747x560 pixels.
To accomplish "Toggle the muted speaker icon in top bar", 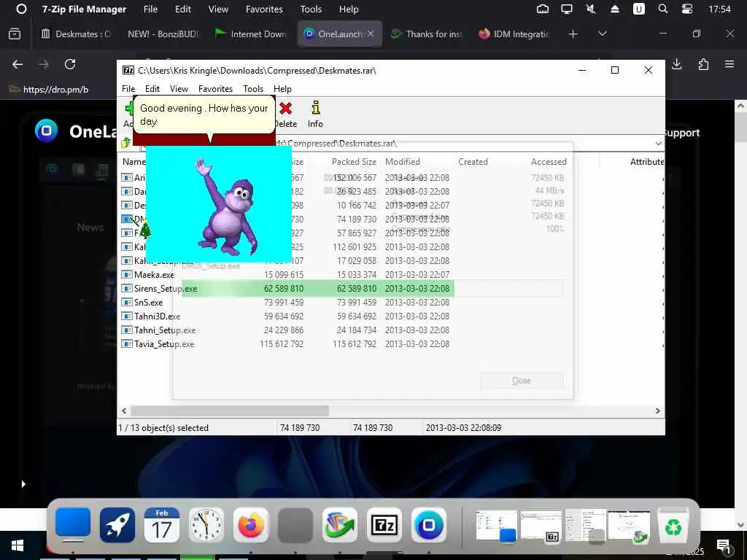I will pyautogui.click(x=591, y=9).
